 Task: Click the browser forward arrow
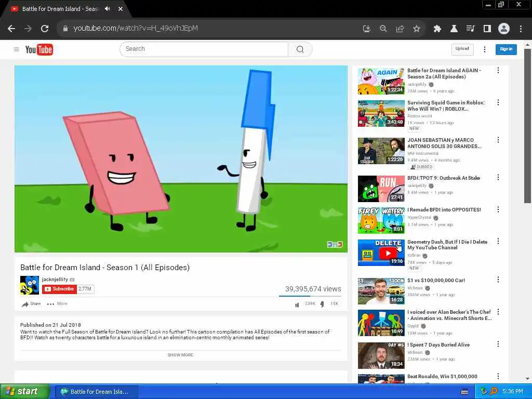coord(28,29)
